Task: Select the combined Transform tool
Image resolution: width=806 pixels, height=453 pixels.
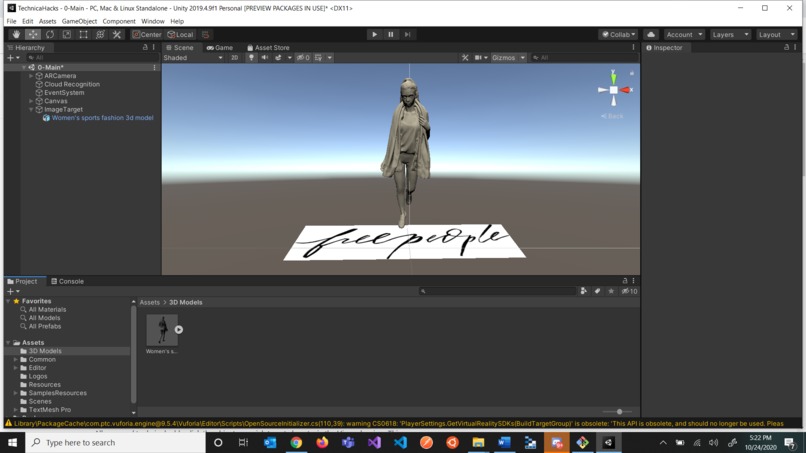Action: pyautogui.click(x=100, y=34)
